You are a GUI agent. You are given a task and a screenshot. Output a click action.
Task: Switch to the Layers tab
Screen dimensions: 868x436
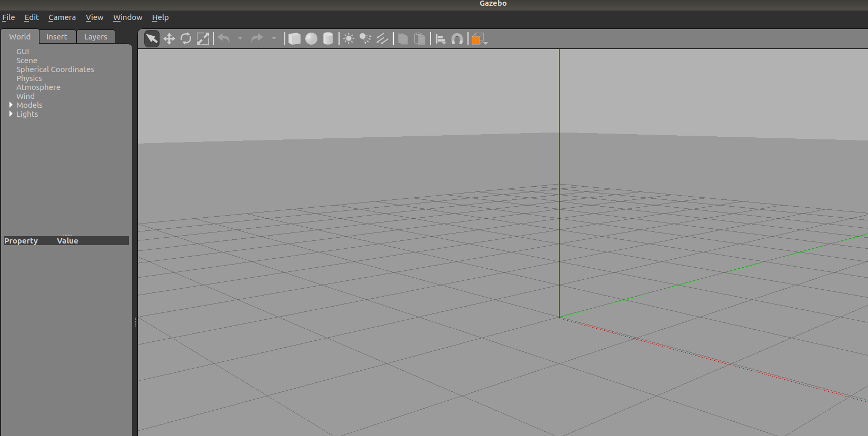96,37
